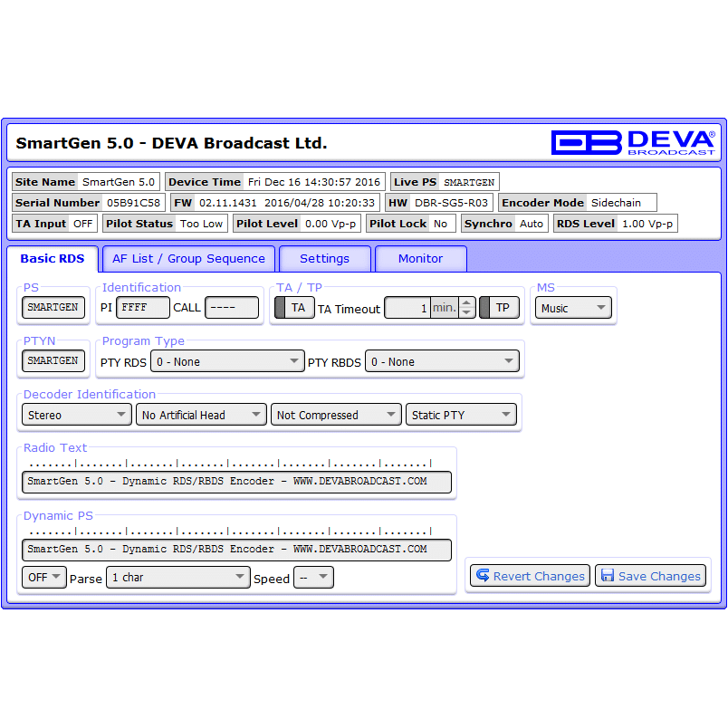Click the Live PS SMARTGEN value

coord(469,183)
